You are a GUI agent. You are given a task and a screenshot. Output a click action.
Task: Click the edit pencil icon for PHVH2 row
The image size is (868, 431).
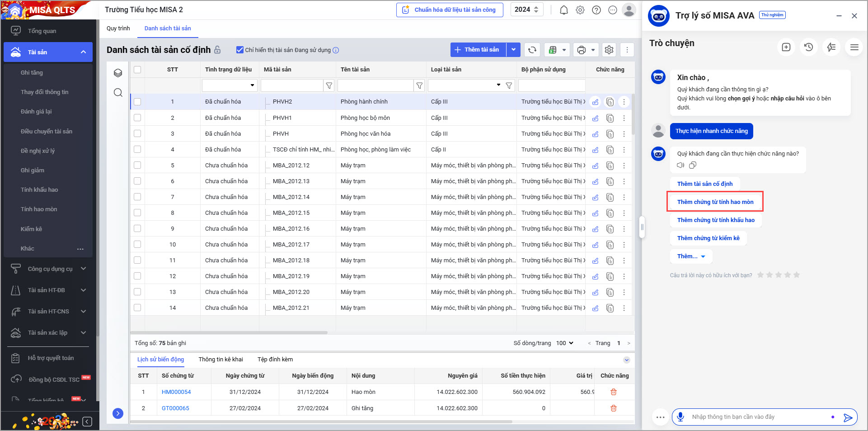tap(595, 102)
